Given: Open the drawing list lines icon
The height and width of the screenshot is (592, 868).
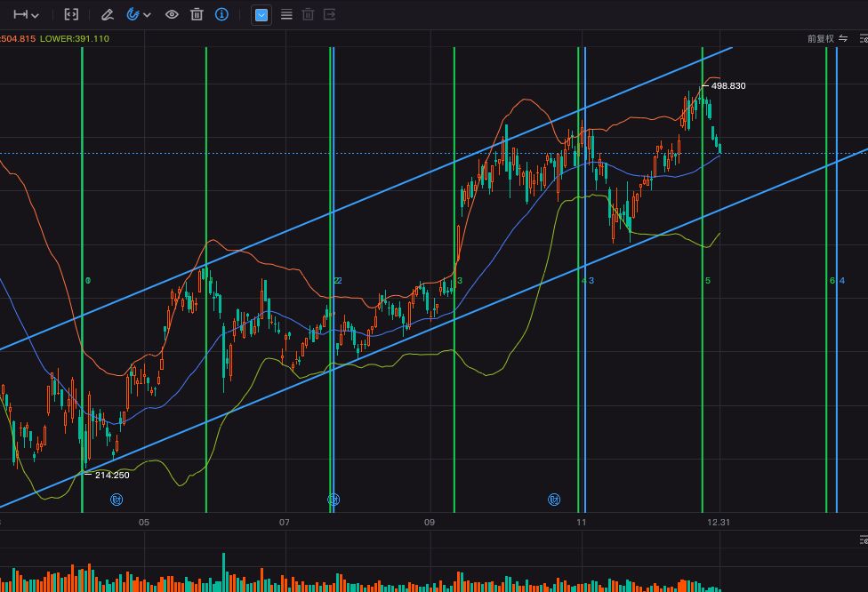Looking at the screenshot, I should coord(286,14).
